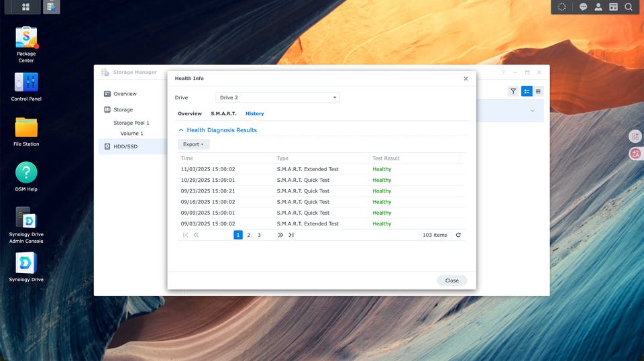Screen dimensions: 644x361
Task: Collapse the Health Diagnosis Results section
Action: (x=181, y=130)
